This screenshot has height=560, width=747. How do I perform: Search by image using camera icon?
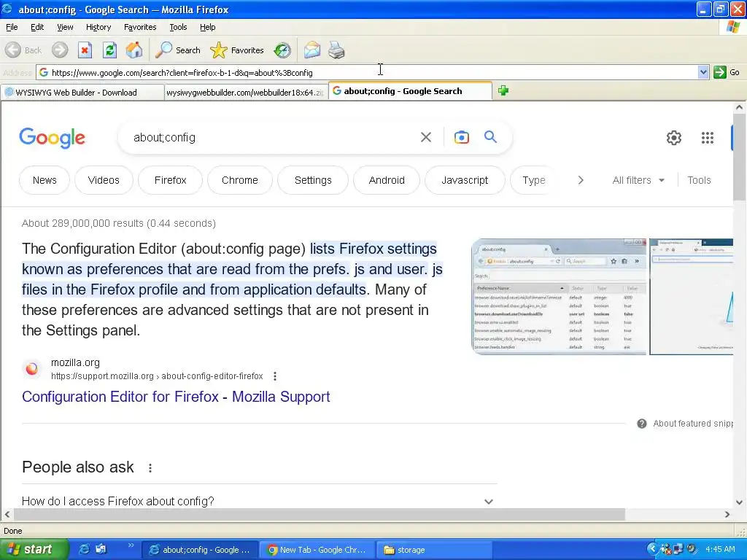pos(461,137)
